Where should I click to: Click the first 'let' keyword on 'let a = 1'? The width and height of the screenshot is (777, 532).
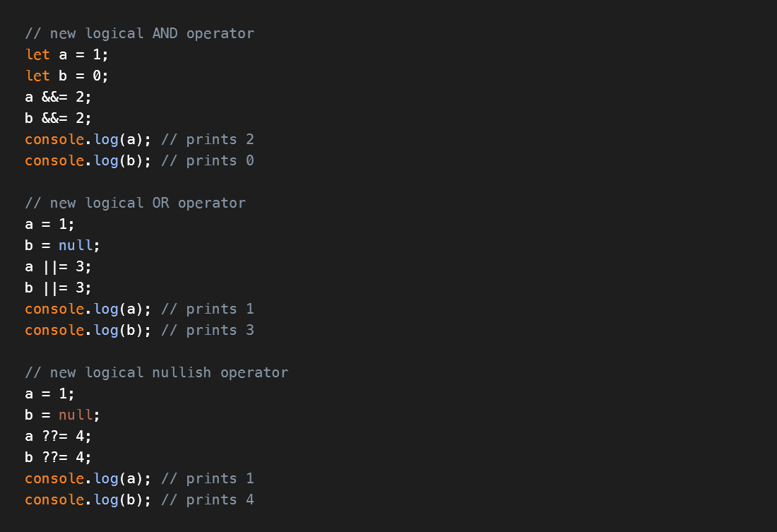(37, 54)
